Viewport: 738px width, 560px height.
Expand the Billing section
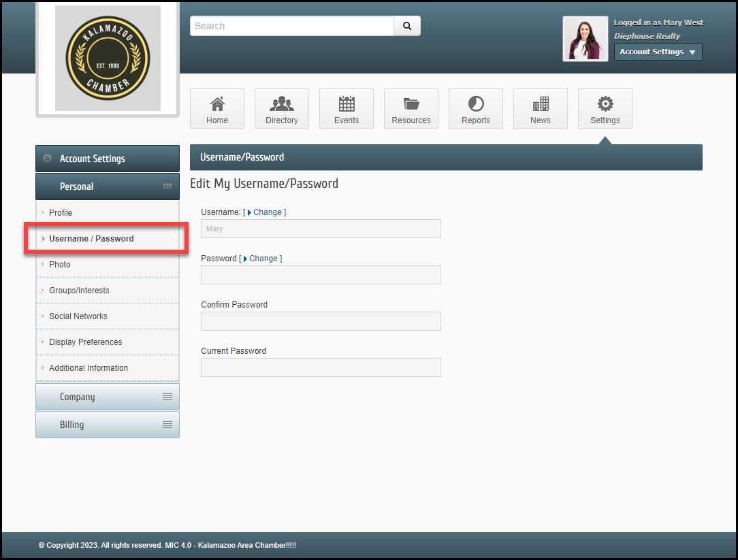[108, 425]
